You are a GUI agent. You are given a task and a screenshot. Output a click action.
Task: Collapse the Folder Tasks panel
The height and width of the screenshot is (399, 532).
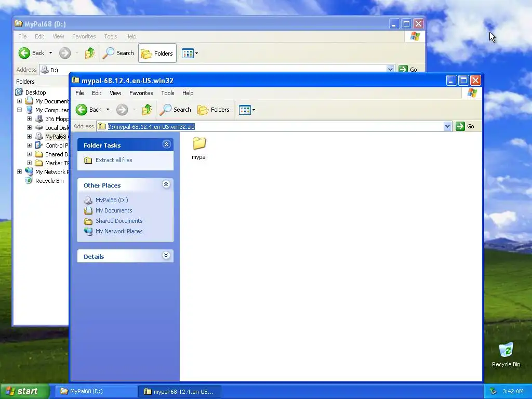coord(166,144)
